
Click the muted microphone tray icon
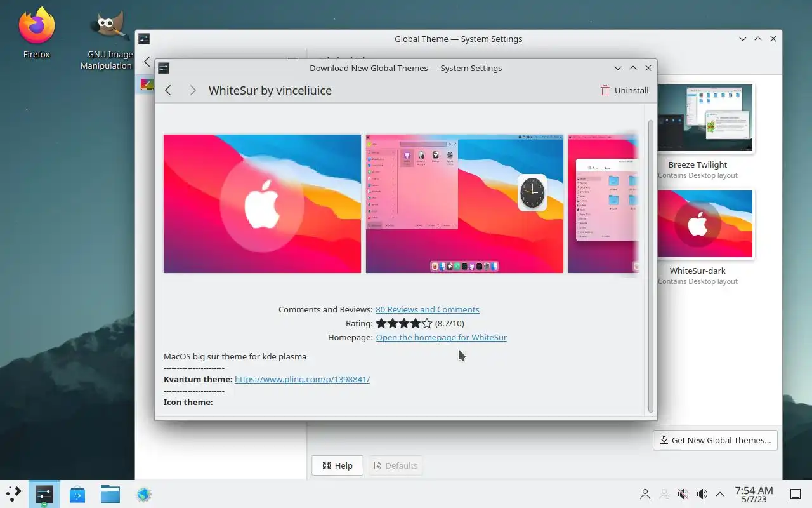(x=683, y=494)
